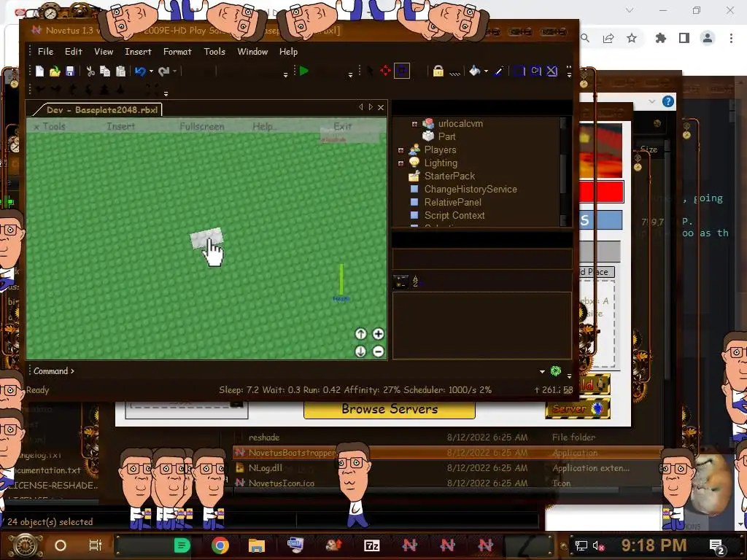Toggle the padlock Lock tool

[438, 71]
